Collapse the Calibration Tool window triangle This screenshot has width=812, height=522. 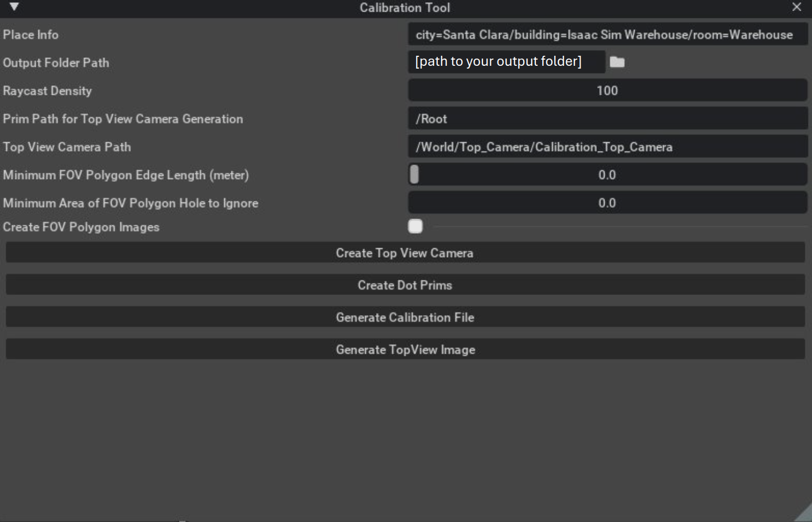[x=14, y=7]
